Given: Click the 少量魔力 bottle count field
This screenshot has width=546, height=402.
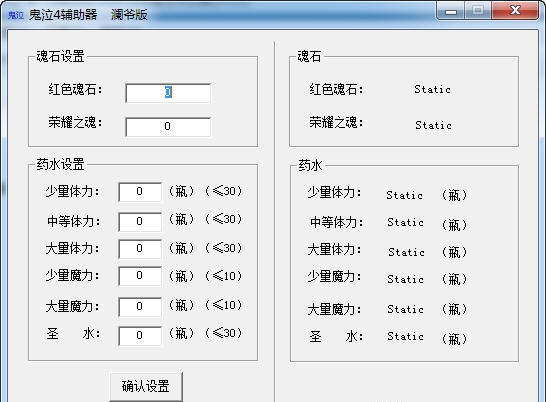Looking at the screenshot, I should click(x=140, y=276).
